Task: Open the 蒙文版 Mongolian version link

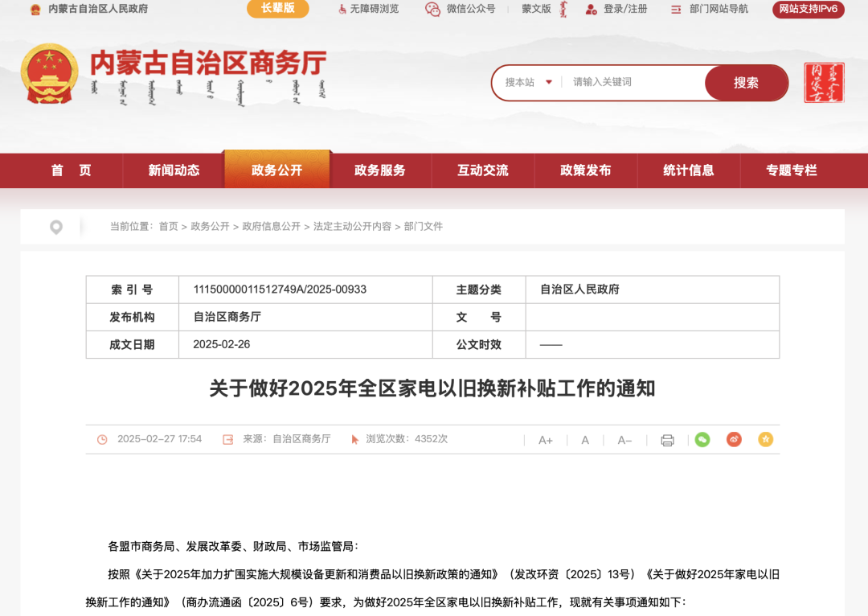Action: point(537,10)
